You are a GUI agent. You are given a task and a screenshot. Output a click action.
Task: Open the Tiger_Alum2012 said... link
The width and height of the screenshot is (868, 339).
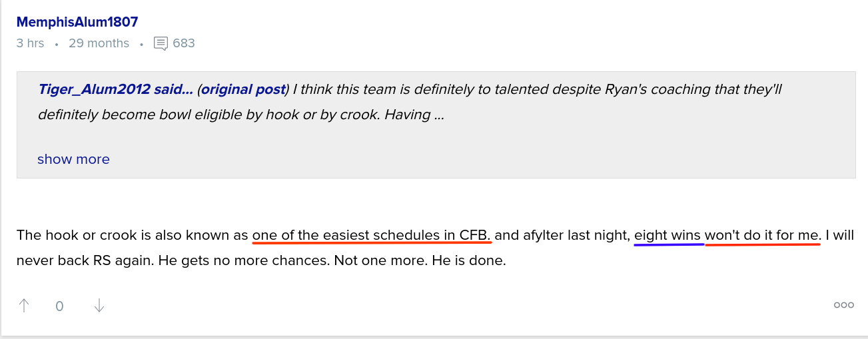(115, 89)
